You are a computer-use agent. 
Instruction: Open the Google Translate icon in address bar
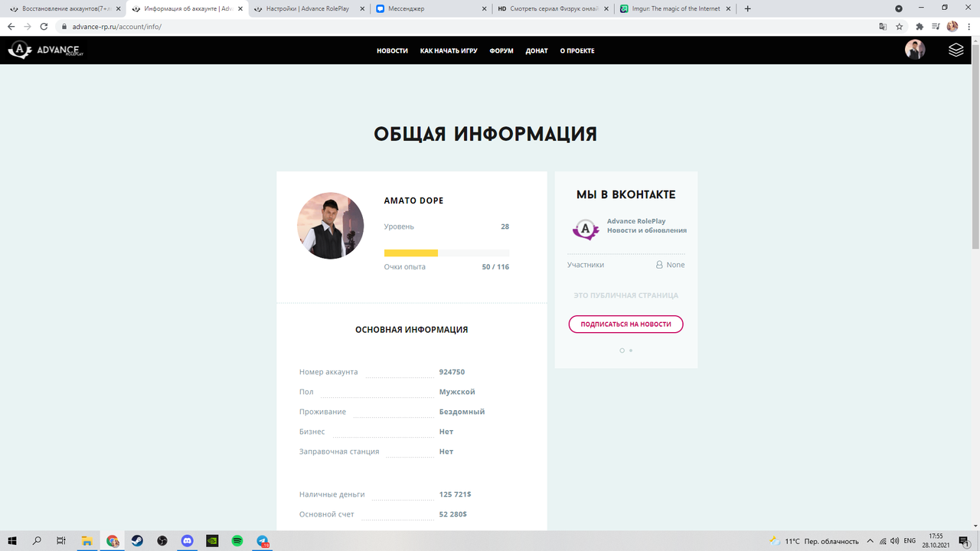(882, 25)
